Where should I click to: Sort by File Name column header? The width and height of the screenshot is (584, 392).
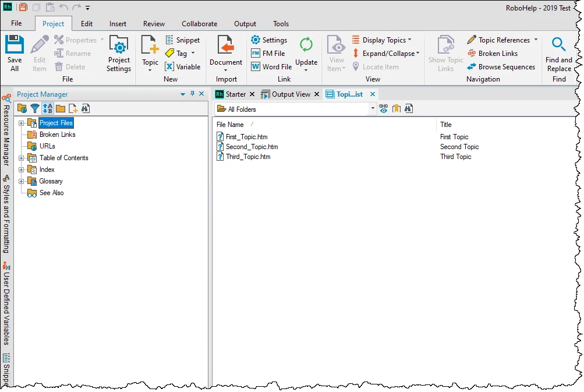click(x=230, y=125)
